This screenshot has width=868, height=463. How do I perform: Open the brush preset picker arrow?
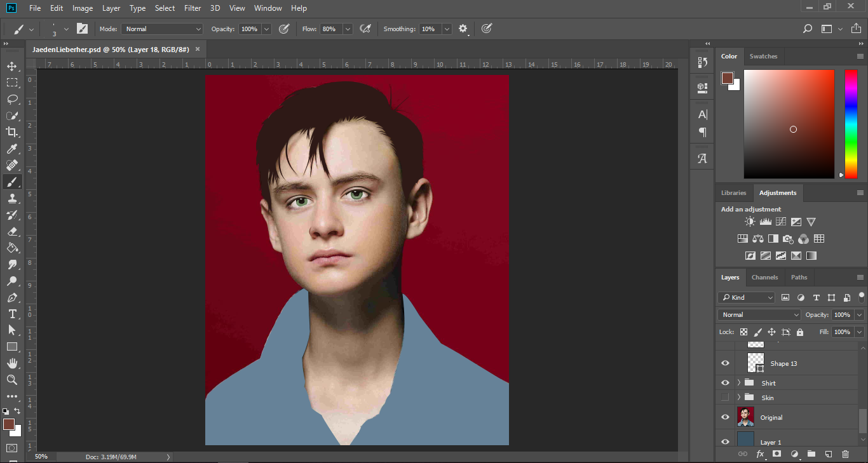click(66, 29)
